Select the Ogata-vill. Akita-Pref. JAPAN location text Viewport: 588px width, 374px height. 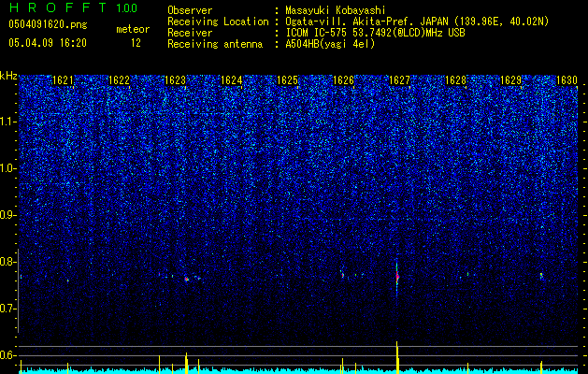(x=417, y=22)
